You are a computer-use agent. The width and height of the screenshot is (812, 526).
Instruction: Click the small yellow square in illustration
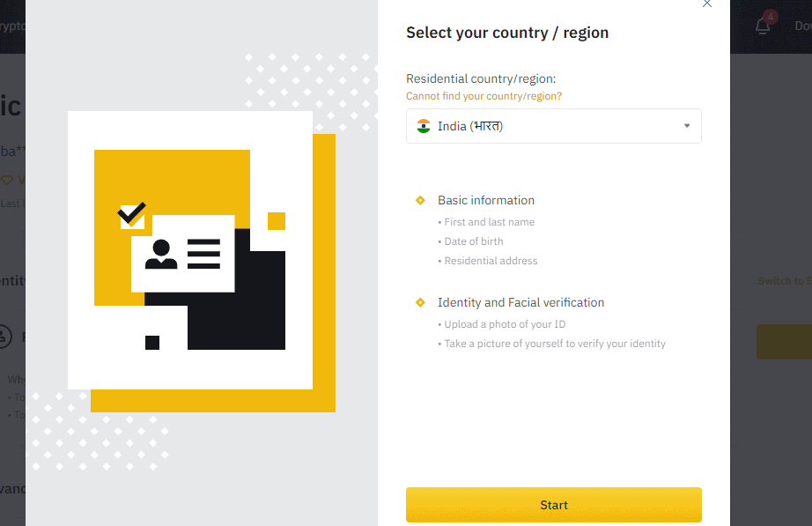pos(277,221)
